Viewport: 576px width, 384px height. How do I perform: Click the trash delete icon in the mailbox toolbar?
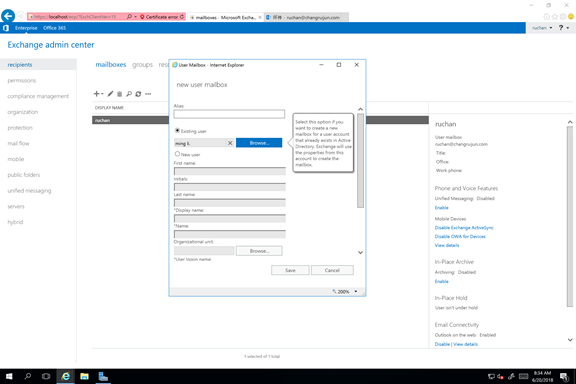119,94
